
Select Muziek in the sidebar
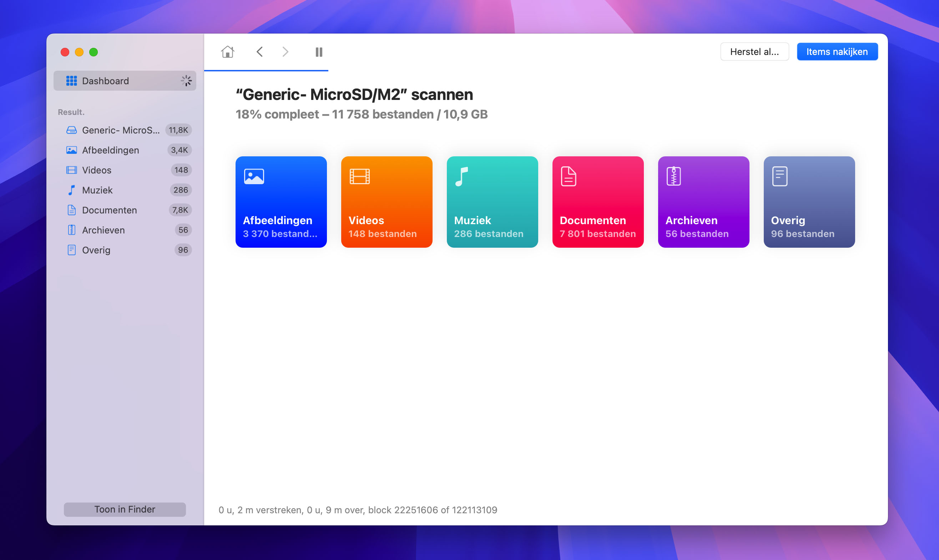click(125, 190)
